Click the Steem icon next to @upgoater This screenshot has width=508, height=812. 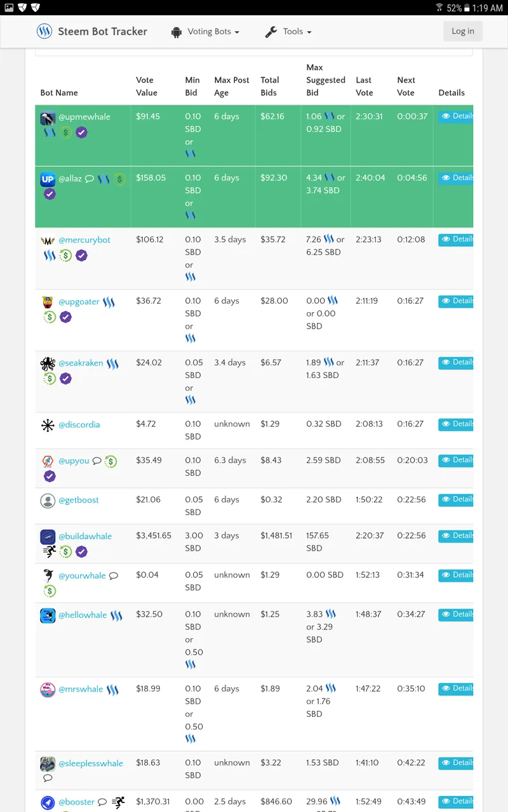109,302
